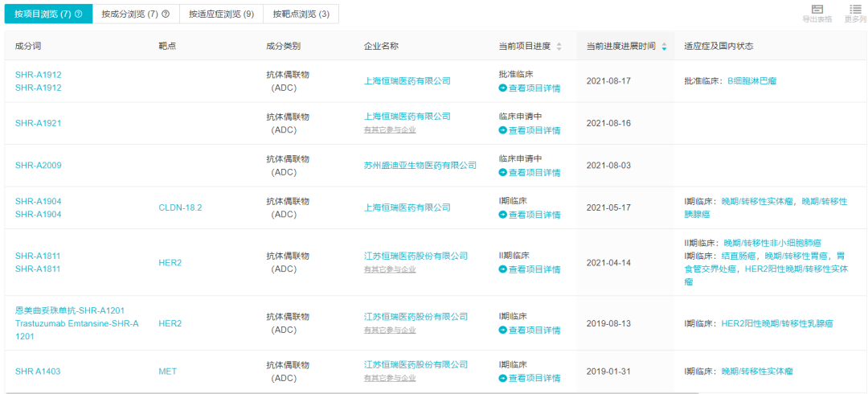The height and width of the screenshot is (394, 868).
Task: Switch to 按适应症浏览 (9) tab
Action: click(x=222, y=14)
